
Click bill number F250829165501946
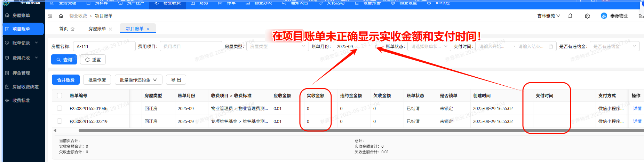(88, 108)
